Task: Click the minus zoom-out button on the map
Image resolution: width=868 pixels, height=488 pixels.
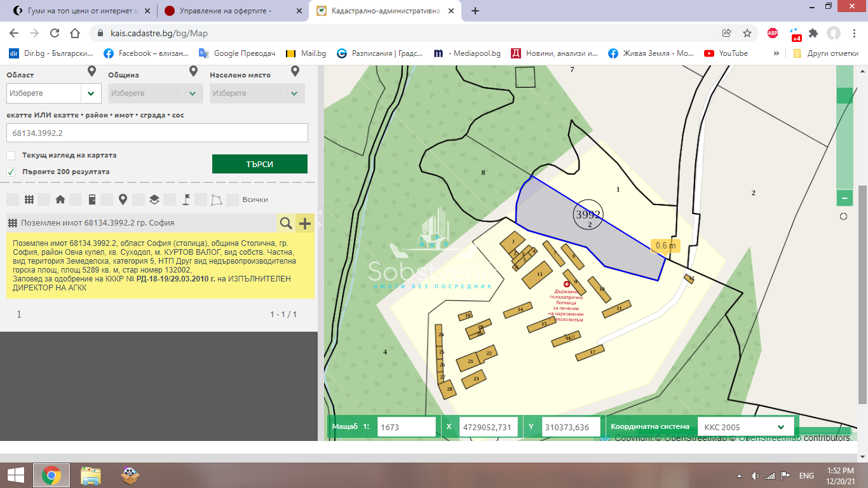Action: pyautogui.click(x=844, y=198)
